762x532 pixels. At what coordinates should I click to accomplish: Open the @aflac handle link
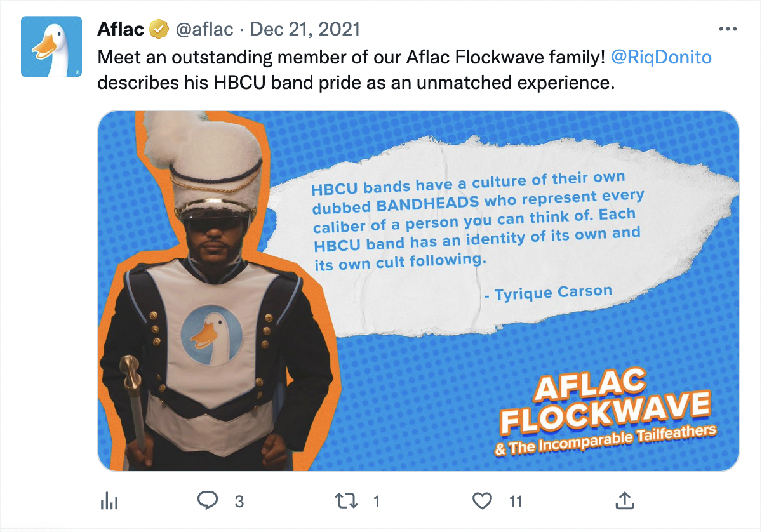coord(204,29)
